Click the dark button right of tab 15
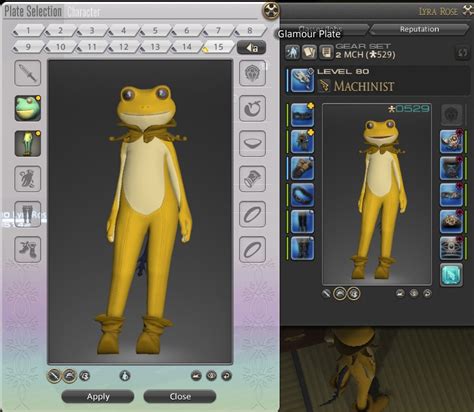 click(252, 48)
